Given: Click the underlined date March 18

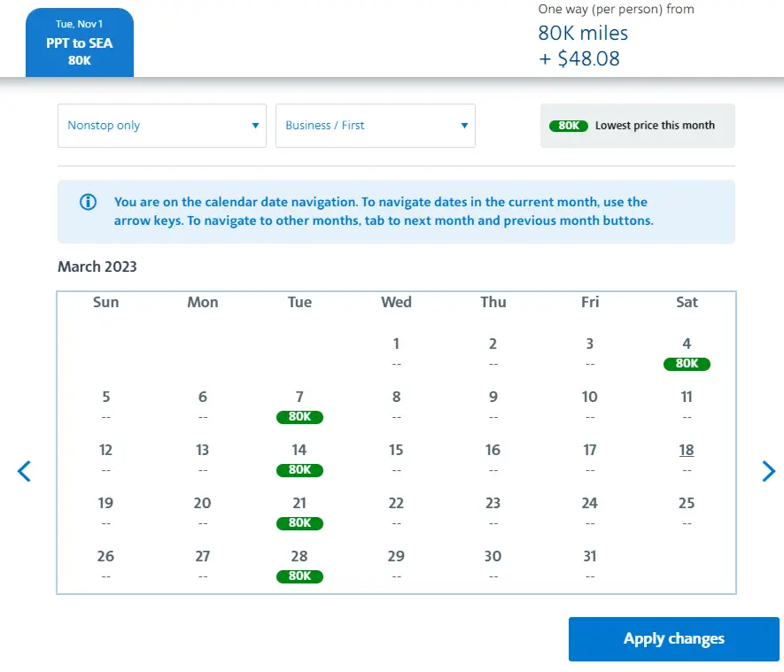Looking at the screenshot, I should [687, 451].
